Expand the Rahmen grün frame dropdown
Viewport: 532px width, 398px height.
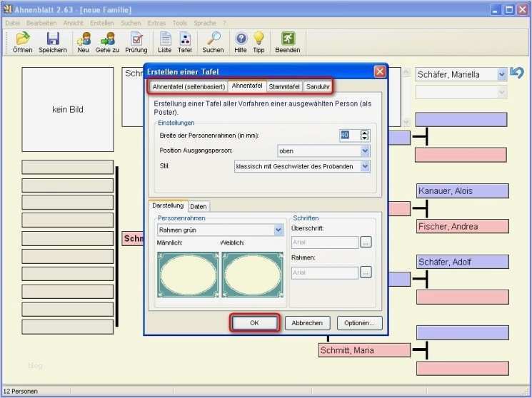point(278,230)
